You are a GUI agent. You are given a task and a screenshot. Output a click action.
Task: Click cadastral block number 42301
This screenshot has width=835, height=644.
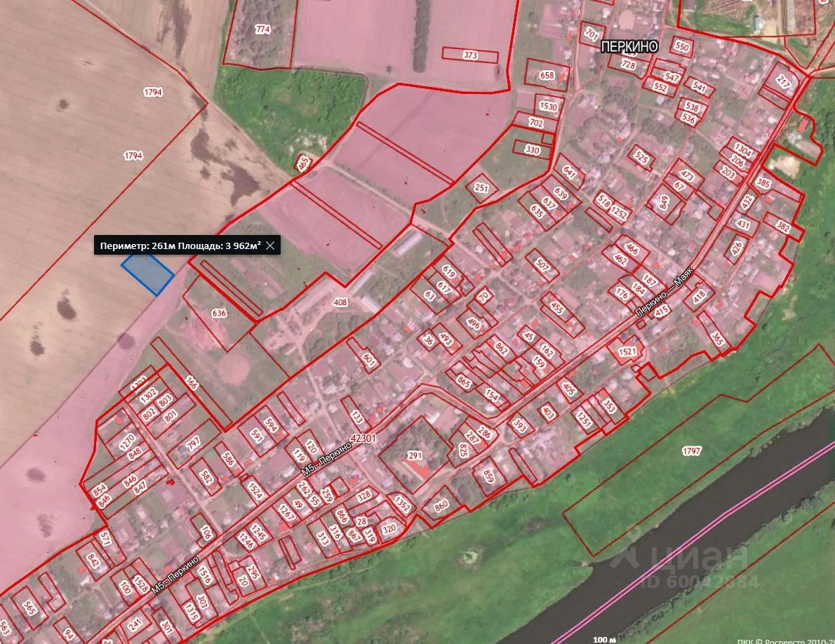point(364,438)
